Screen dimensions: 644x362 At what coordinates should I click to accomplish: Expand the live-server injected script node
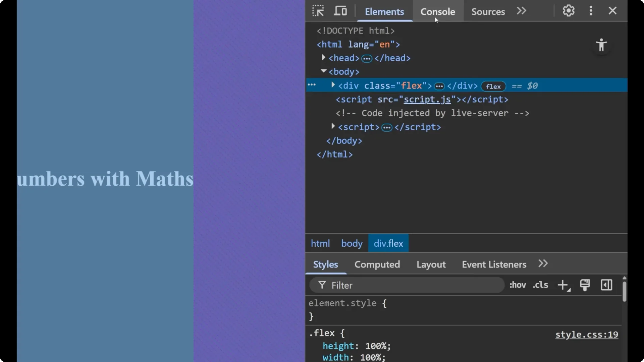click(x=333, y=126)
